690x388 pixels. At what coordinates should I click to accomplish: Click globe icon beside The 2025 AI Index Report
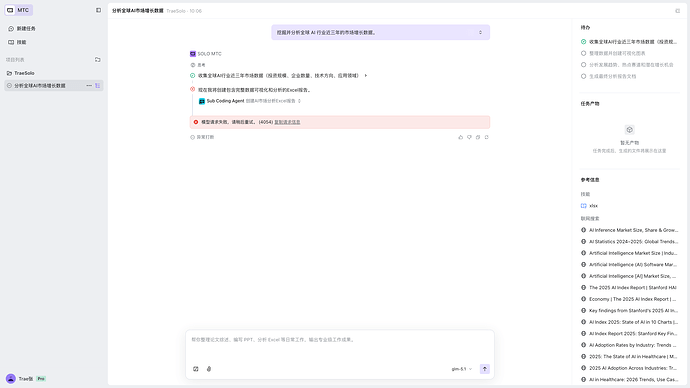pos(584,287)
